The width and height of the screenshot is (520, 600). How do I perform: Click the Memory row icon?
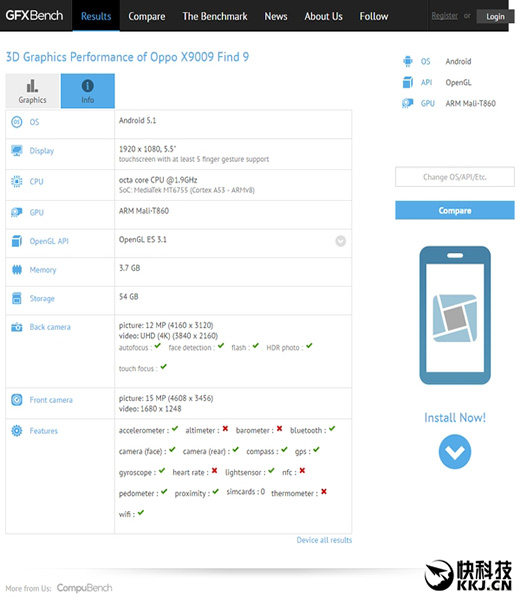coord(16,270)
